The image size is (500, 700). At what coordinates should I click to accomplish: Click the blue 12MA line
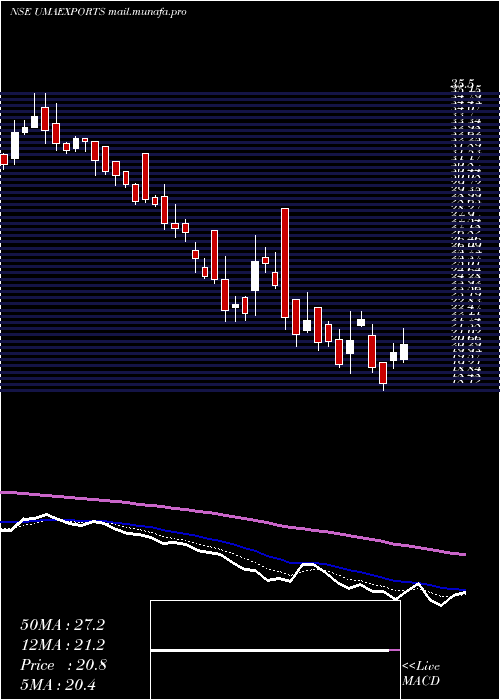click(232, 543)
